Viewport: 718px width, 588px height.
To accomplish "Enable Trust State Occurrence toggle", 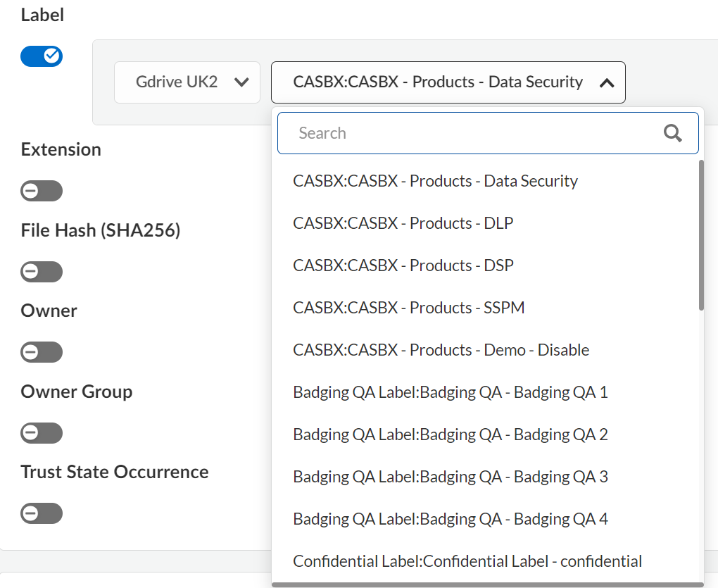I will [x=42, y=513].
